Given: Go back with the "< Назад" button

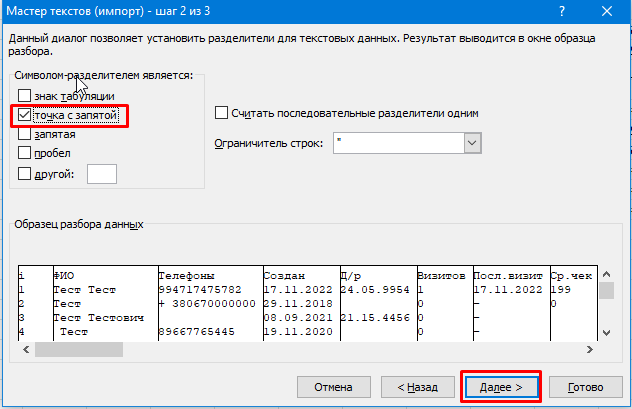Looking at the screenshot, I should 418,387.
